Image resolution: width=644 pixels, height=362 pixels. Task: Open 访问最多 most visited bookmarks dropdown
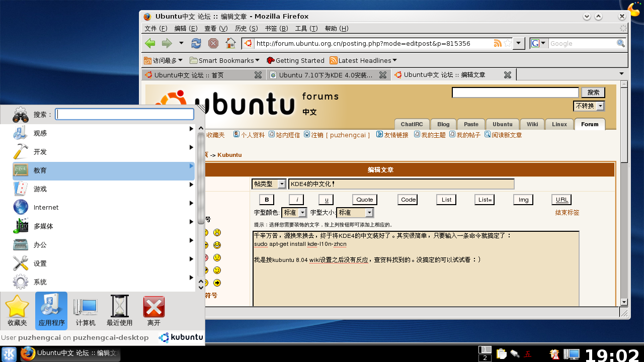click(x=163, y=60)
